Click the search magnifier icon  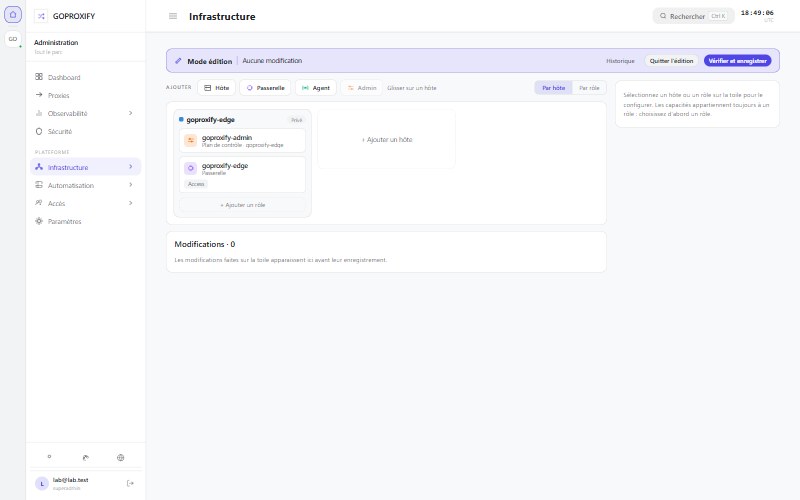(x=663, y=16)
